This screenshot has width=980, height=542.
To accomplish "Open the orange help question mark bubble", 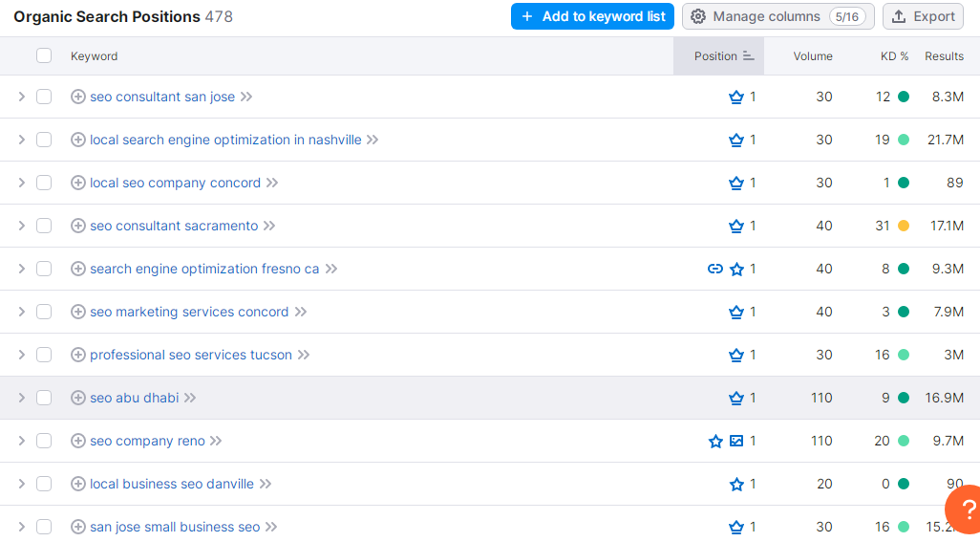I will [965, 509].
